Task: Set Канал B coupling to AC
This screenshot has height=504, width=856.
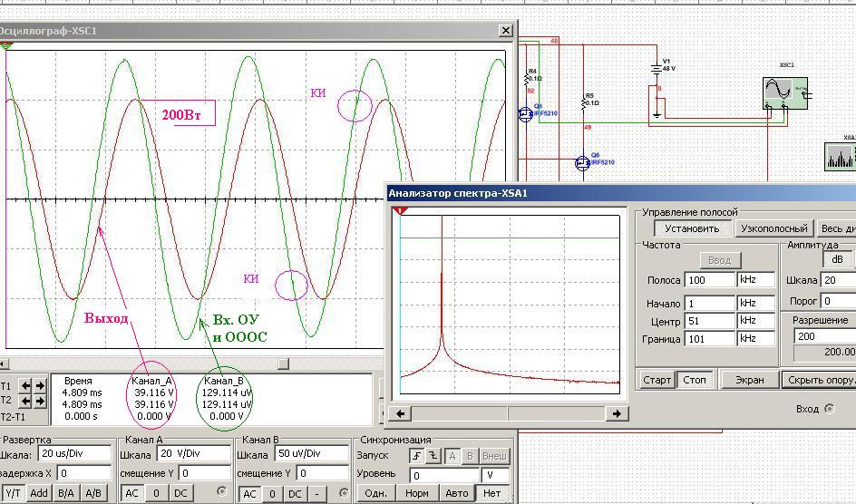Action: (249, 494)
